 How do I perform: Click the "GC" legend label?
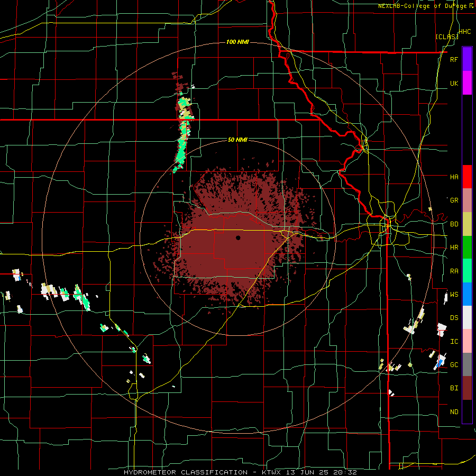(454, 365)
